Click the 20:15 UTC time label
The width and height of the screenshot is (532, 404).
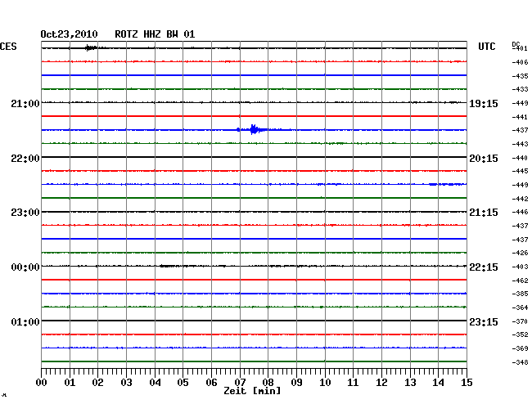[x=484, y=159]
